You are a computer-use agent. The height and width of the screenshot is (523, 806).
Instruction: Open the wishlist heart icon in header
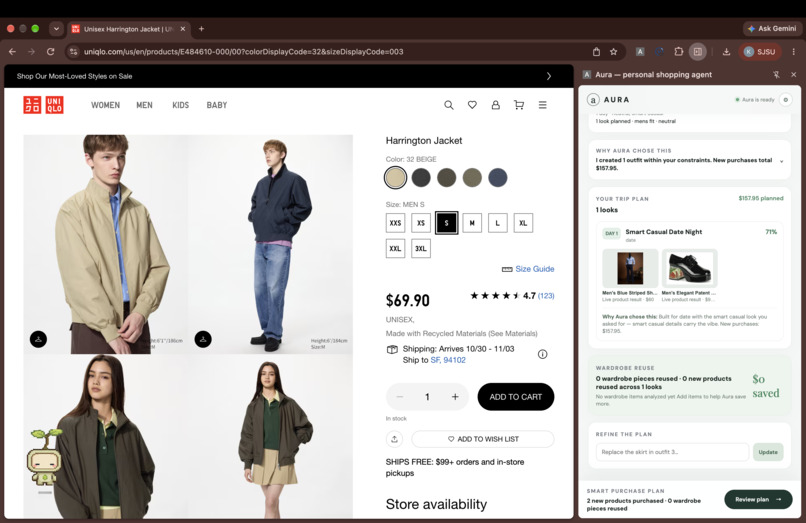(472, 105)
